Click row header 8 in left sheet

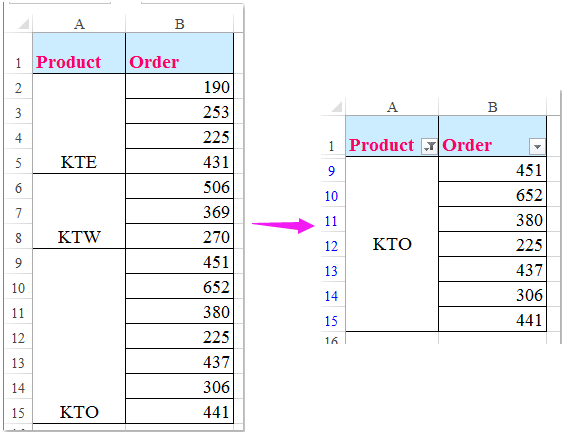pyautogui.click(x=19, y=236)
